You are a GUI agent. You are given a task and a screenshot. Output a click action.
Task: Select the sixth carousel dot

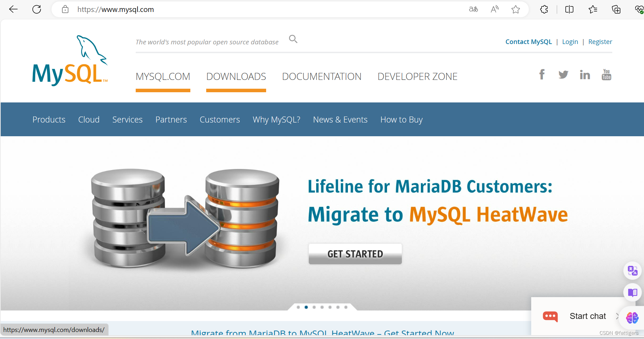[x=338, y=307]
